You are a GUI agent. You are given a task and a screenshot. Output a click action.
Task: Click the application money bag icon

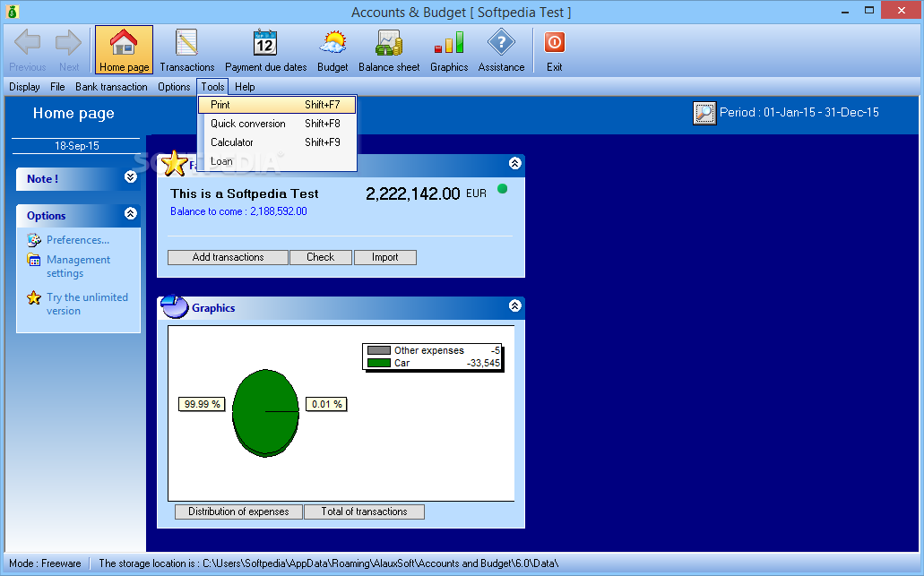point(13,11)
